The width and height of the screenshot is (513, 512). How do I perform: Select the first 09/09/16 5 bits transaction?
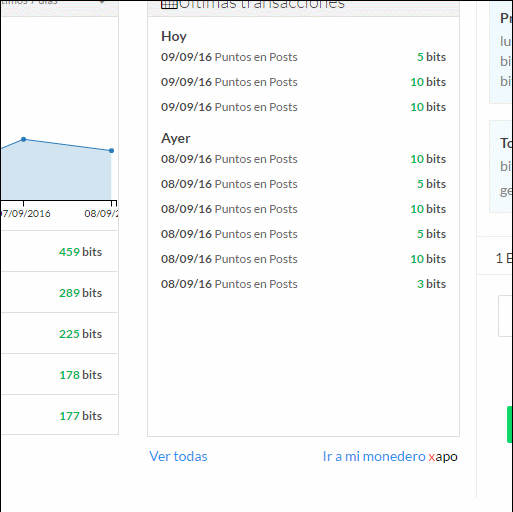(x=303, y=57)
